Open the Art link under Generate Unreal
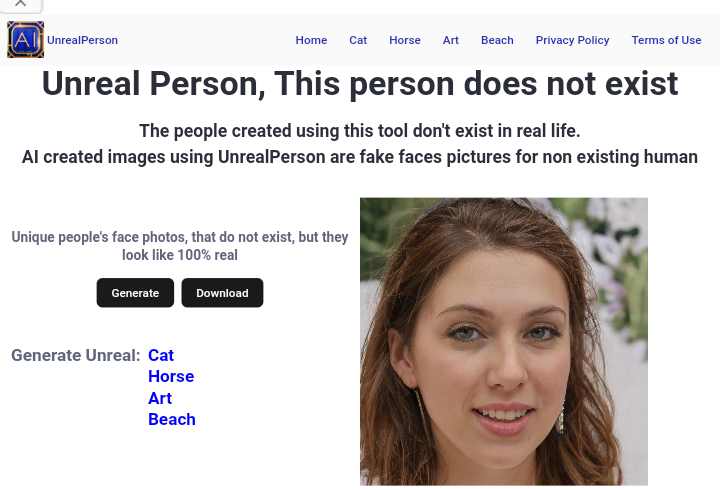720x490 pixels. click(160, 398)
